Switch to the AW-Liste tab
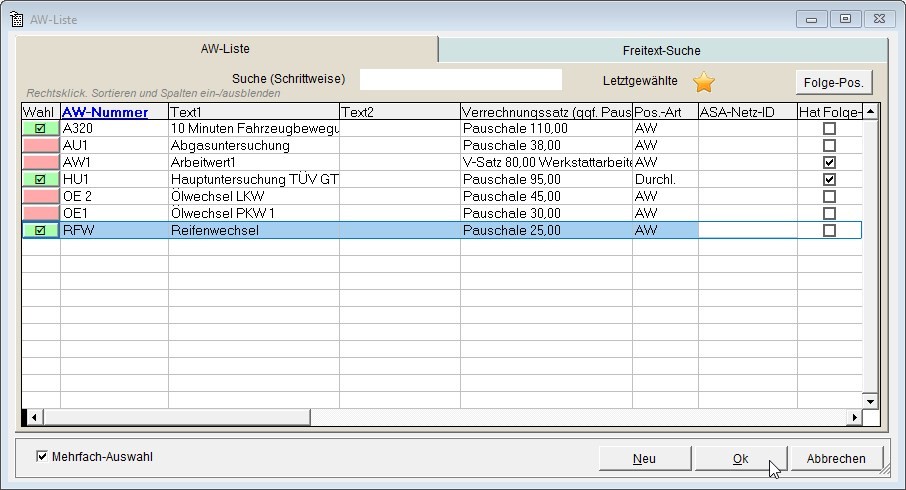Image resolution: width=906 pixels, height=490 pixels. [225, 49]
